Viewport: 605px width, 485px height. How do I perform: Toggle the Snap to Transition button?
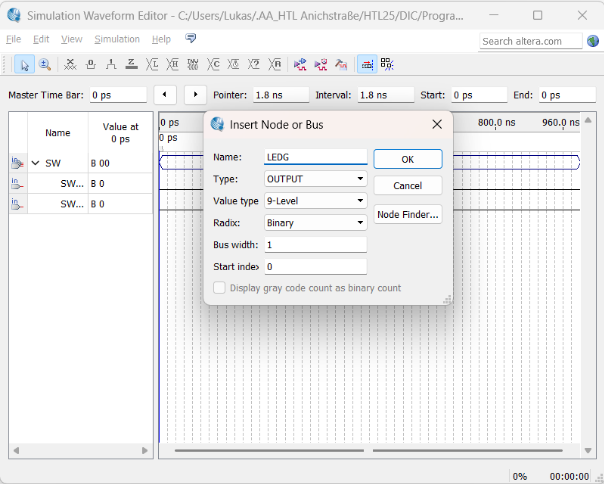(x=387, y=64)
